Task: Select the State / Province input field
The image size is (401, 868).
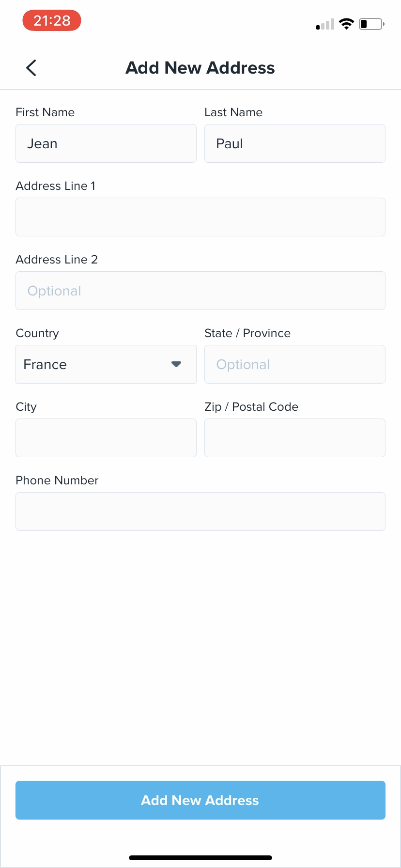Action: [294, 364]
